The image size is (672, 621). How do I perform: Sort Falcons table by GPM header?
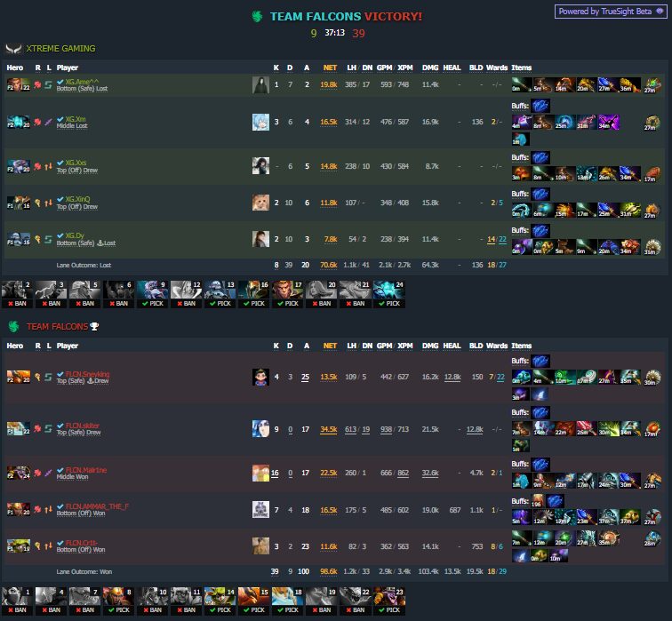[x=384, y=346]
